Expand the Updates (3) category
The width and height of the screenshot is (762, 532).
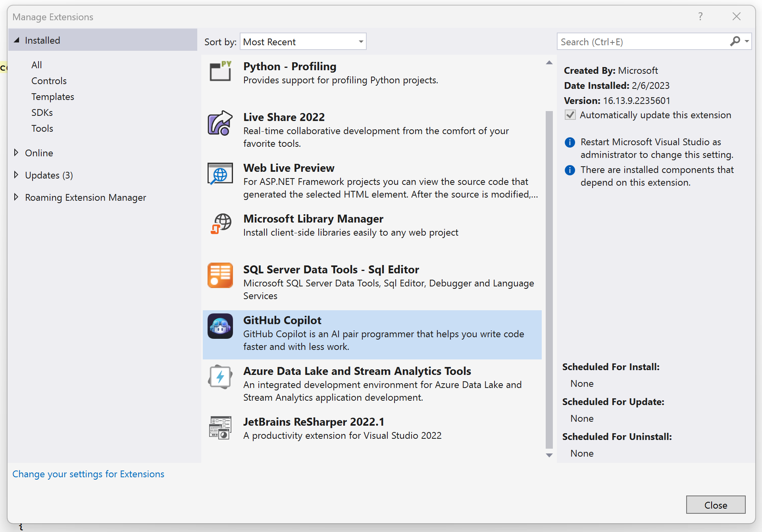(16, 175)
